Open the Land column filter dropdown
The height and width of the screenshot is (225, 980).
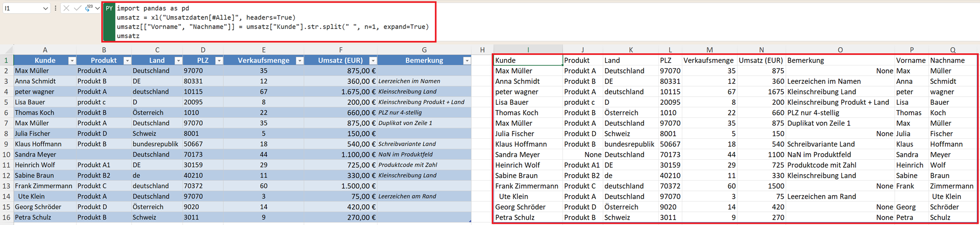pyautogui.click(x=178, y=60)
